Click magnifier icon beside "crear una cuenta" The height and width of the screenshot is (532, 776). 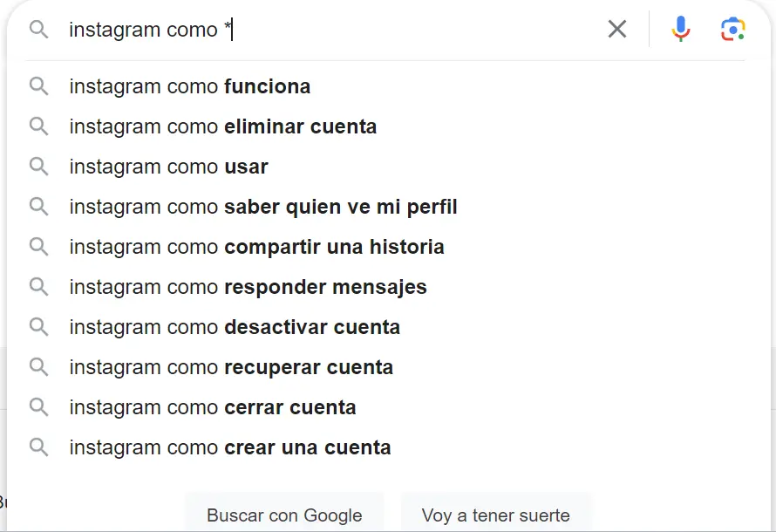click(38, 447)
